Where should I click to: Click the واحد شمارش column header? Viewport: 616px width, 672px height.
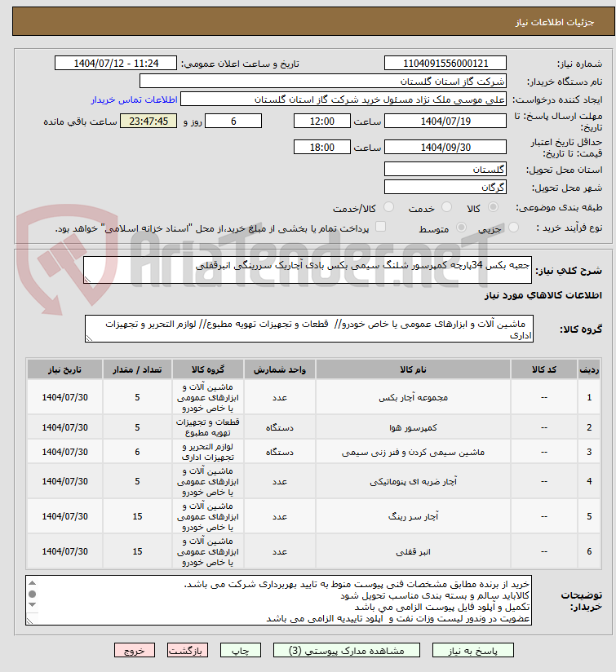tap(280, 369)
